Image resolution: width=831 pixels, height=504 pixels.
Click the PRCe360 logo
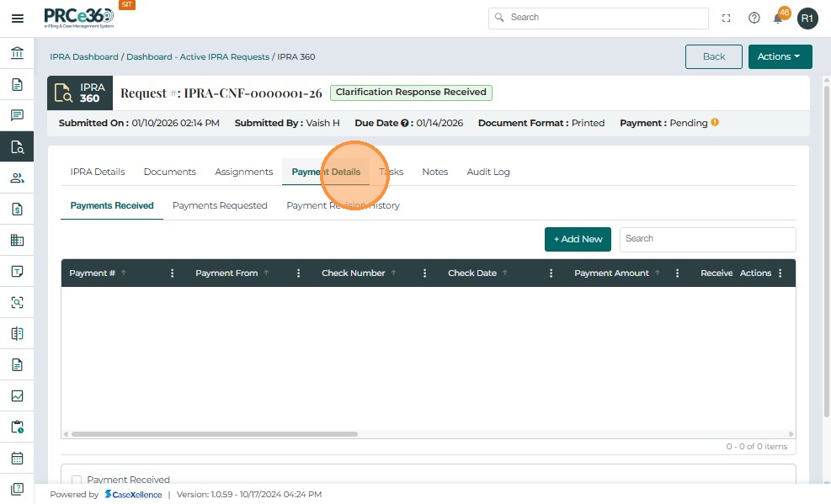click(x=78, y=18)
